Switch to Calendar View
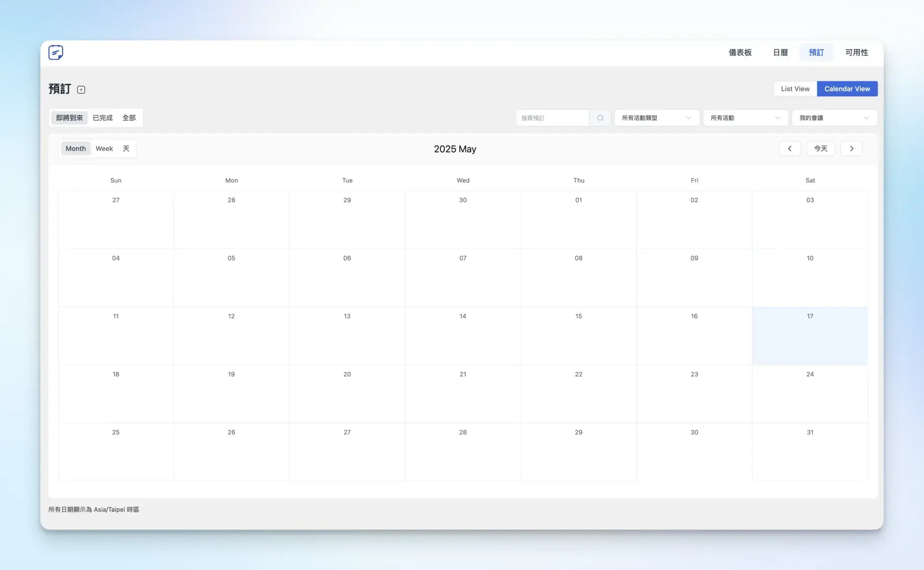This screenshot has width=924, height=570. [847, 89]
